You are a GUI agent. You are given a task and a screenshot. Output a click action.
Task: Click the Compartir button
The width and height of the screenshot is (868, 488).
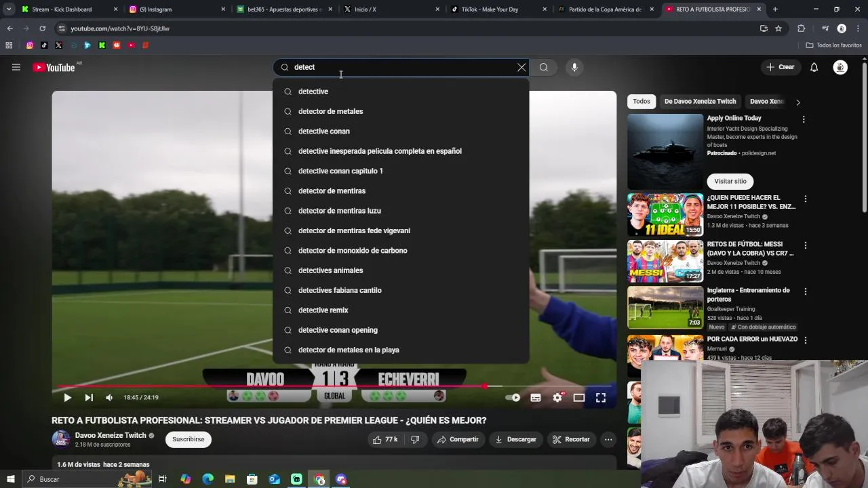point(458,439)
